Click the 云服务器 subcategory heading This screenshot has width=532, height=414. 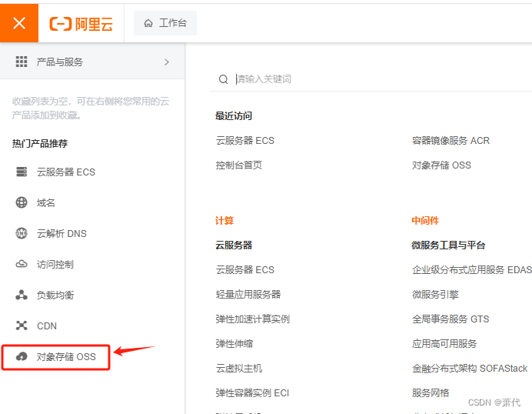[234, 245]
